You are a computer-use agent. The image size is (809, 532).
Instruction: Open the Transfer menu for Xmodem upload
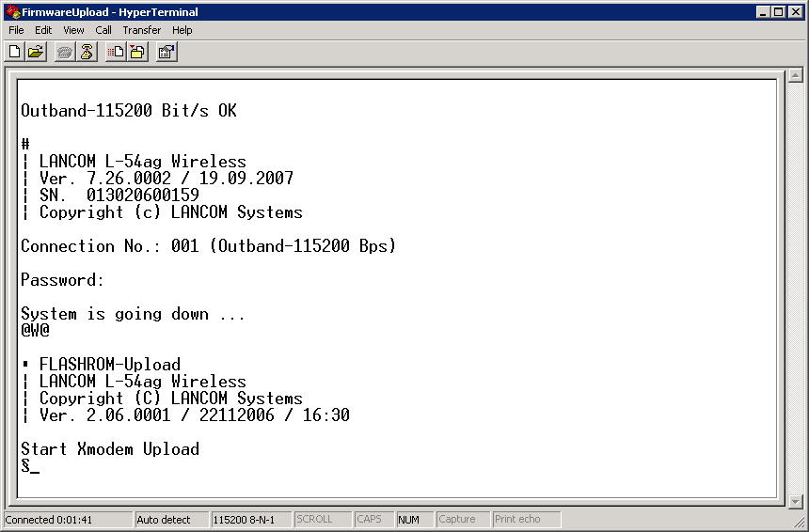(x=141, y=30)
